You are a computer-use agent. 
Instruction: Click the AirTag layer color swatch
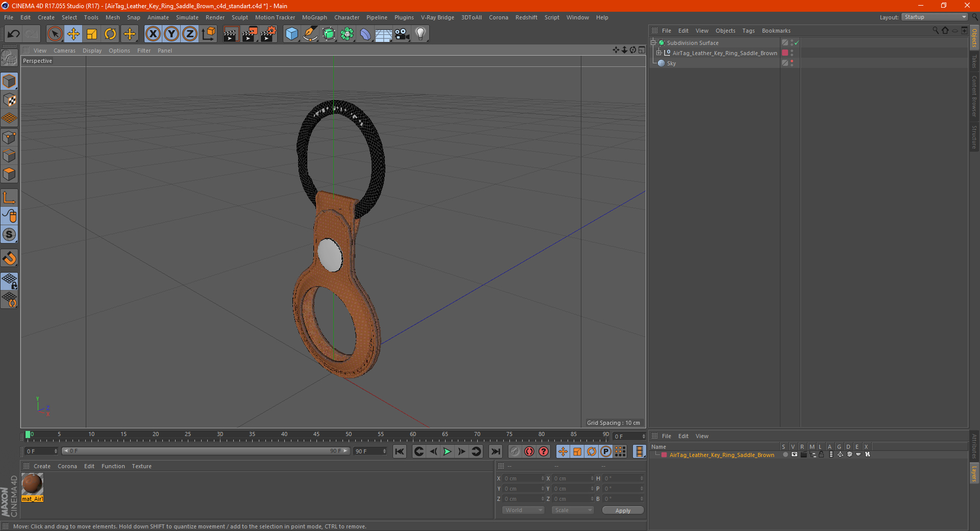click(x=664, y=455)
